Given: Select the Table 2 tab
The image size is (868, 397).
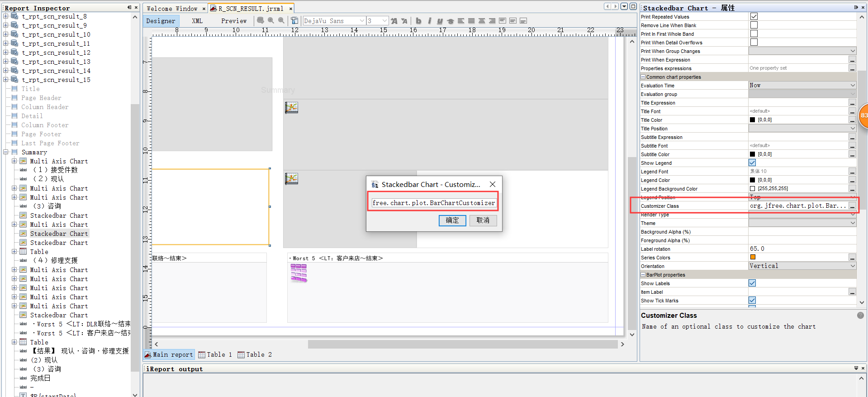Looking at the screenshot, I should [x=255, y=354].
